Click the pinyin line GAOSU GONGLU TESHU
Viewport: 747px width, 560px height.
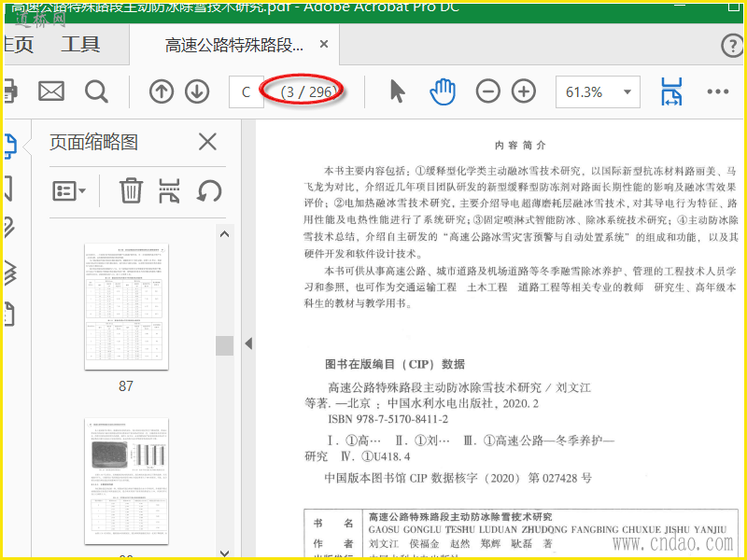(x=547, y=529)
